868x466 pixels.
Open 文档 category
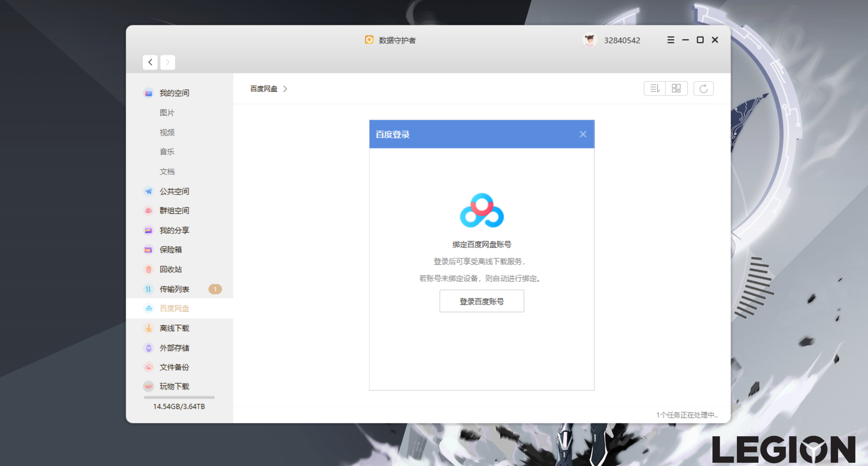coord(167,172)
